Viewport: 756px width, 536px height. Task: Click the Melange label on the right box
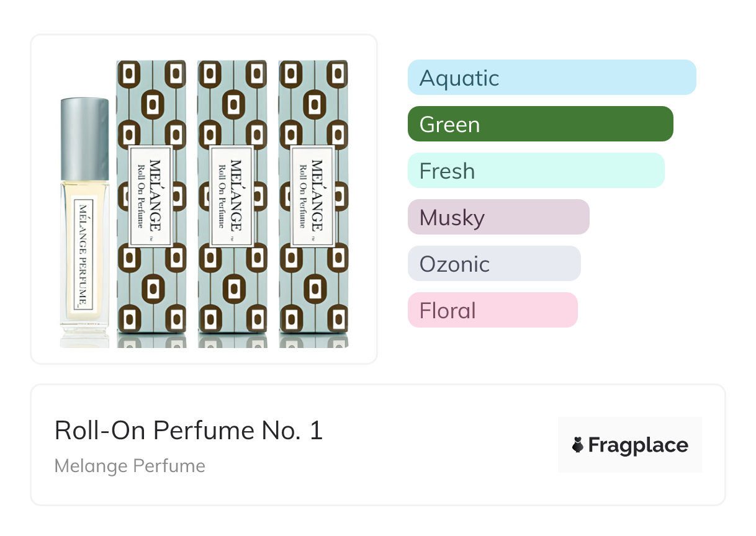tap(313, 197)
